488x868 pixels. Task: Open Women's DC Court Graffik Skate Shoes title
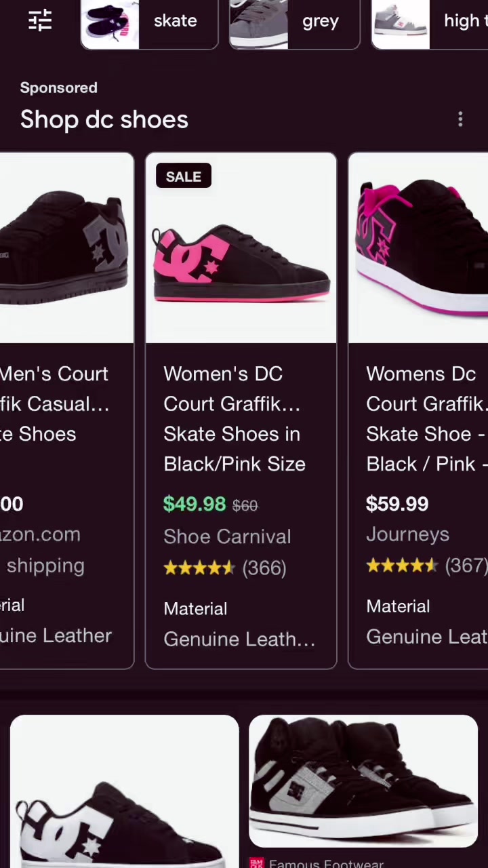pos(234,418)
